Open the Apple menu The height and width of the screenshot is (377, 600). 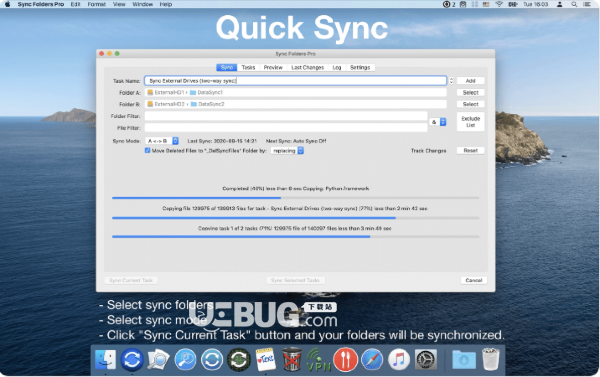click(7, 4)
